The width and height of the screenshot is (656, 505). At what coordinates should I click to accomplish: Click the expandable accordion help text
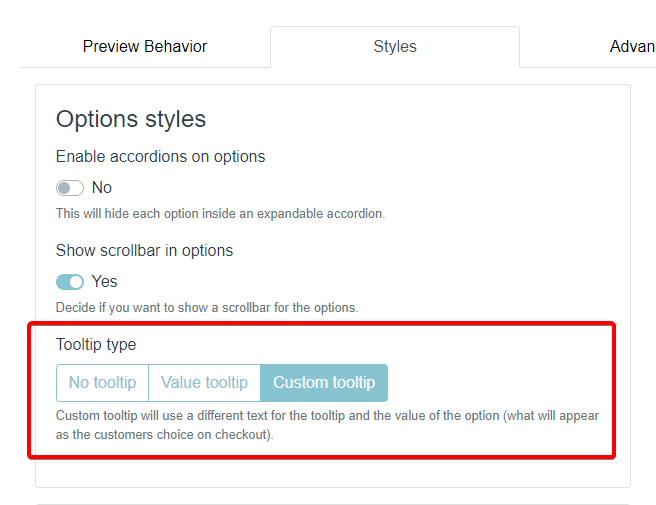[x=220, y=213]
